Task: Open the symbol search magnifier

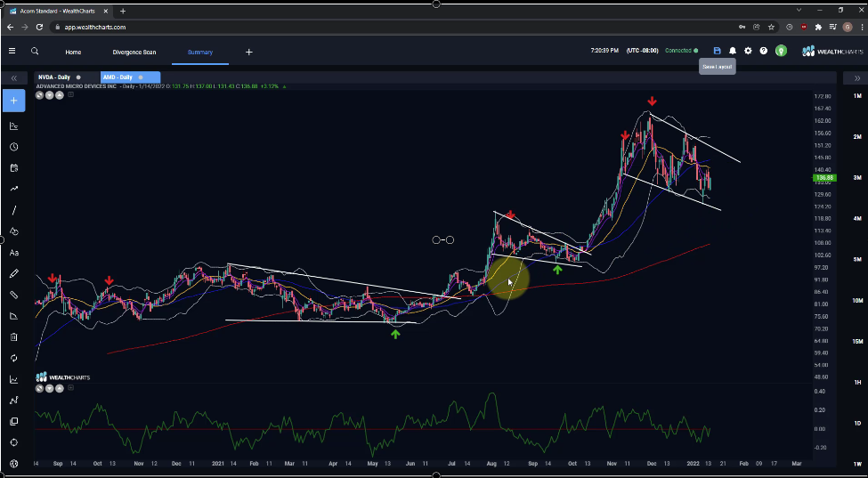Action: click(35, 51)
